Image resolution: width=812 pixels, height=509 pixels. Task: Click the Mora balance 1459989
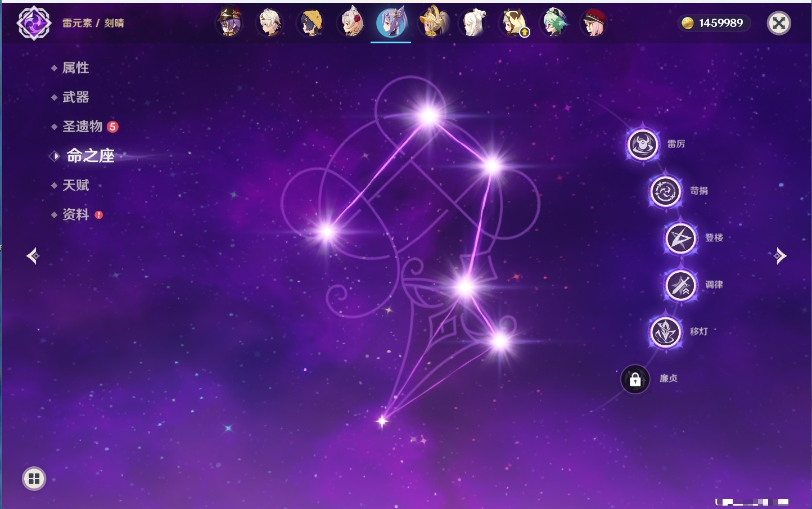point(721,23)
